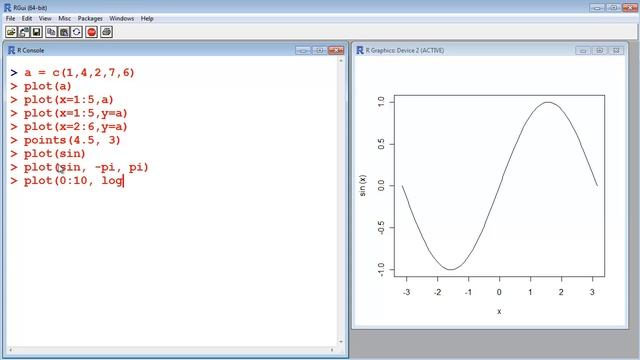640x360 pixels.
Task: Click the y-axis tick label '-1.0'
Action: [381, 270]
